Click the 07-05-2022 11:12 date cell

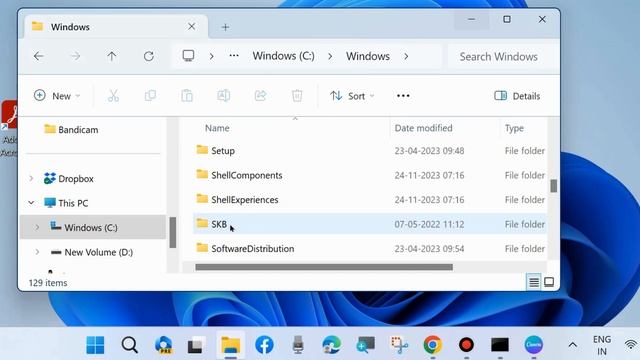point(429,224)
